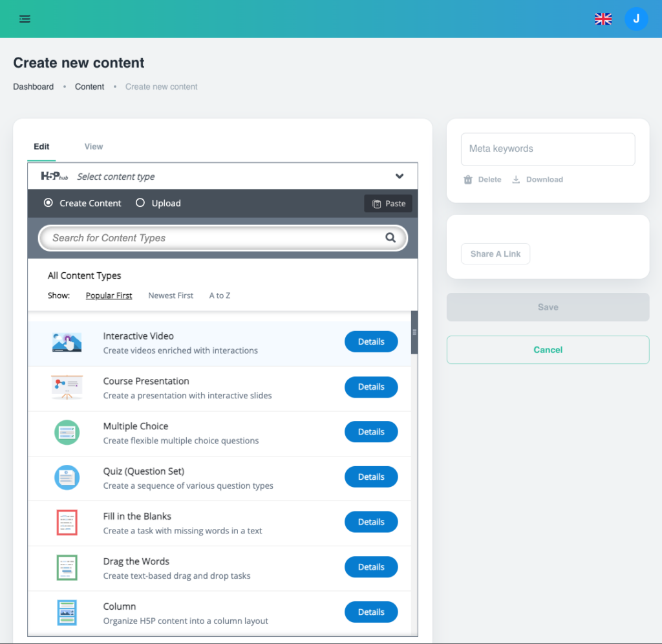Select the Multiple Choice title

[136, 426]
